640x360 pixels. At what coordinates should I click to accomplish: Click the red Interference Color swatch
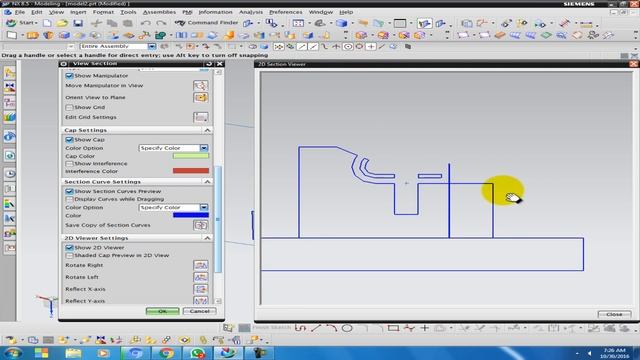(191, 171)
